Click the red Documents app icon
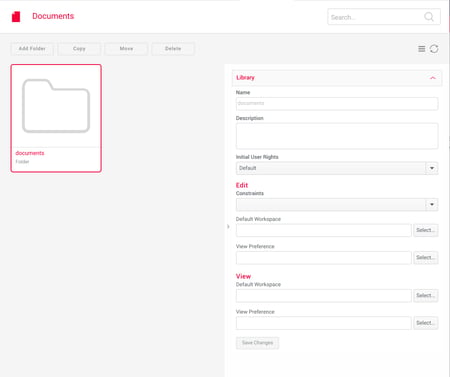Image resolution: width=450 pixels, height=377 pixels. point(16,17)
